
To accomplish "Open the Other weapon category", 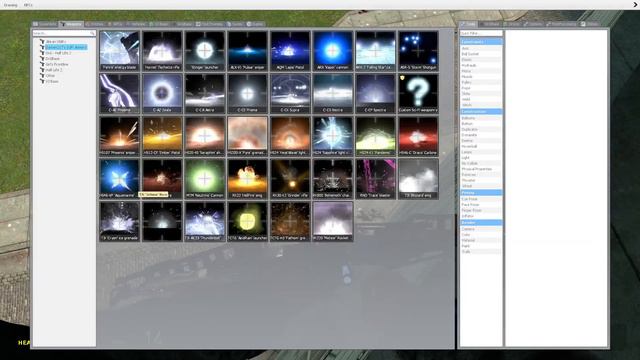I will pos(50,76).
